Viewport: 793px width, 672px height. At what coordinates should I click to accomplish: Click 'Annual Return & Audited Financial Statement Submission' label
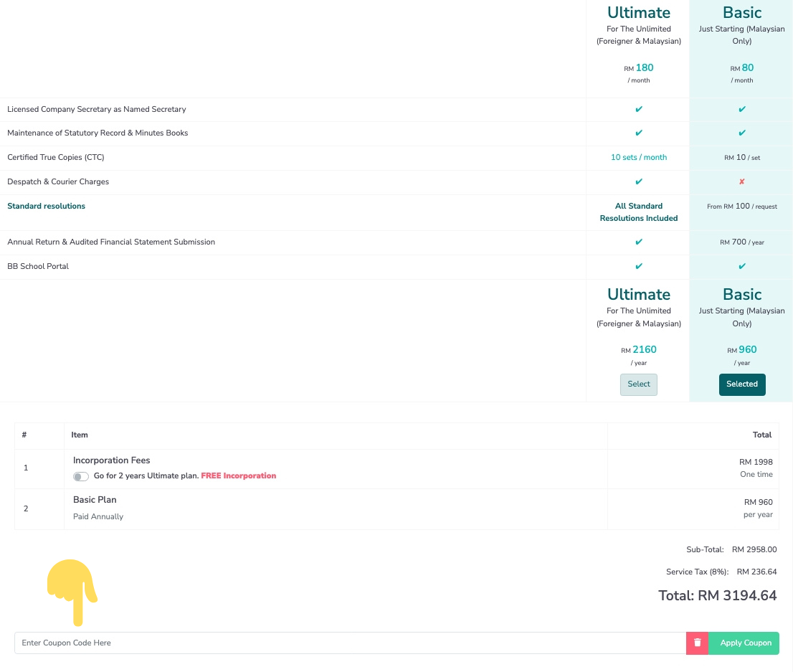[111, 242]
